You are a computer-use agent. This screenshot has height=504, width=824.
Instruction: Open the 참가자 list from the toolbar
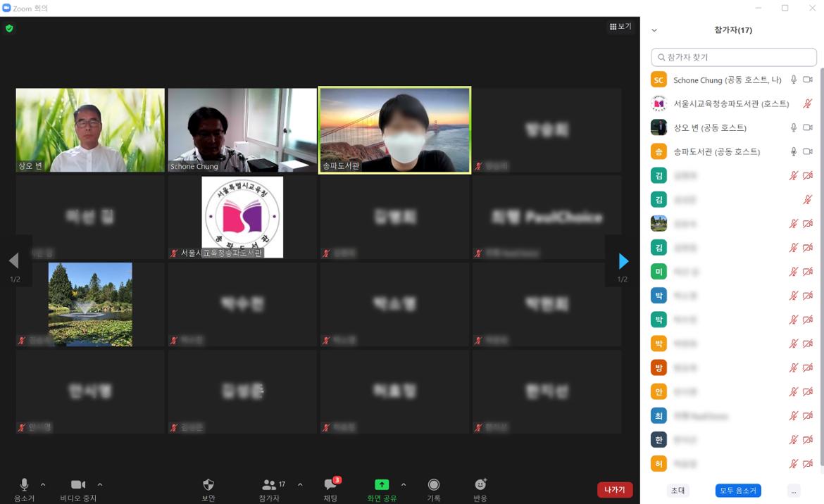268,489
